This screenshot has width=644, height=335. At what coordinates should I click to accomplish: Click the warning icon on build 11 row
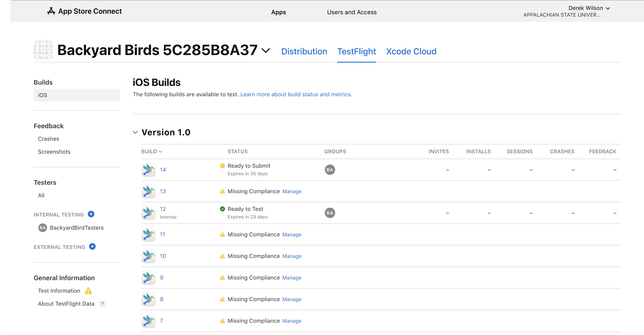[222, 234]
